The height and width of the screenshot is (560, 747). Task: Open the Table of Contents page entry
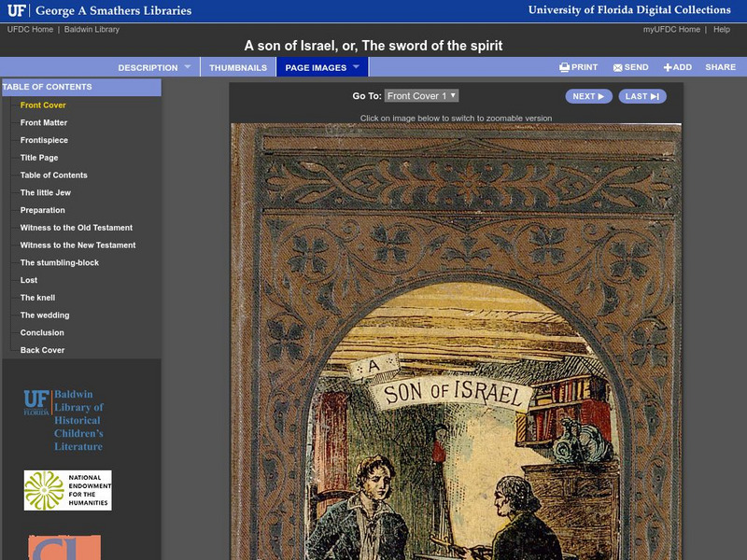[53, 175]
